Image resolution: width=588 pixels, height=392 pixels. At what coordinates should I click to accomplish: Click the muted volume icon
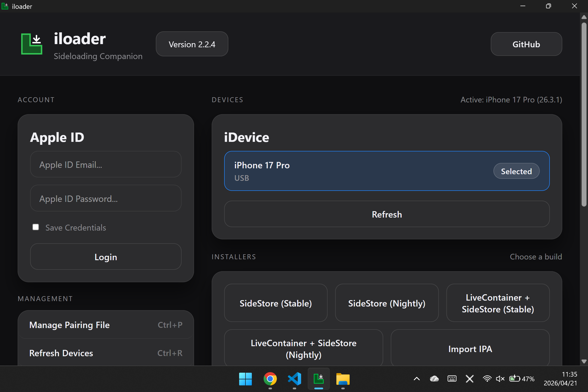click(x=500, y=379)
